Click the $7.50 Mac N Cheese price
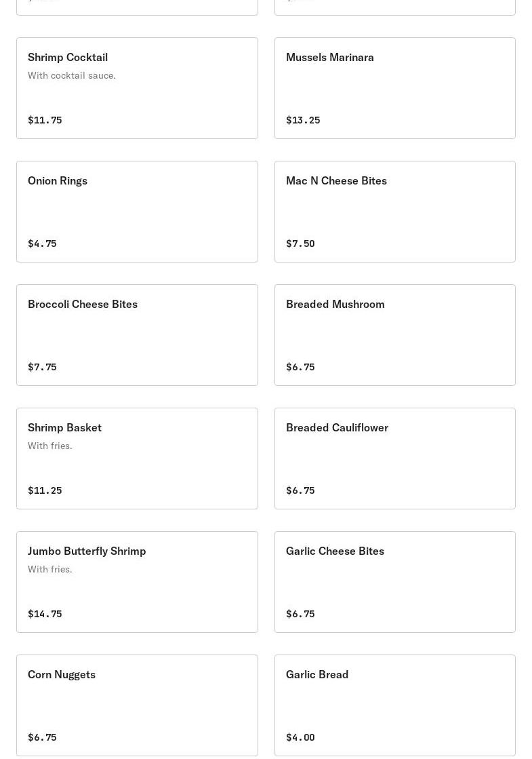 (x=300, y=244)
